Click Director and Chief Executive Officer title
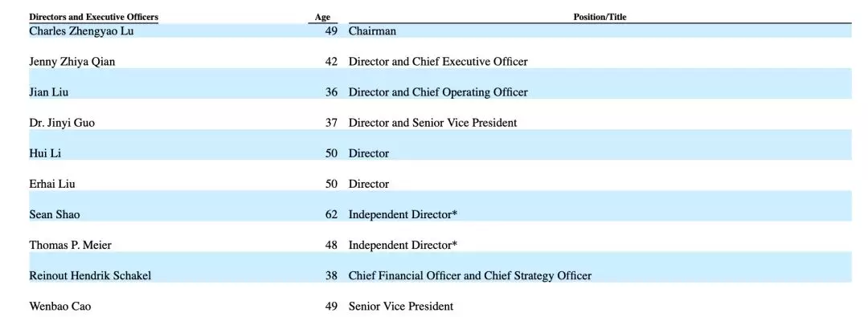Screen dimensions: 868x317 tap(438, 62)
